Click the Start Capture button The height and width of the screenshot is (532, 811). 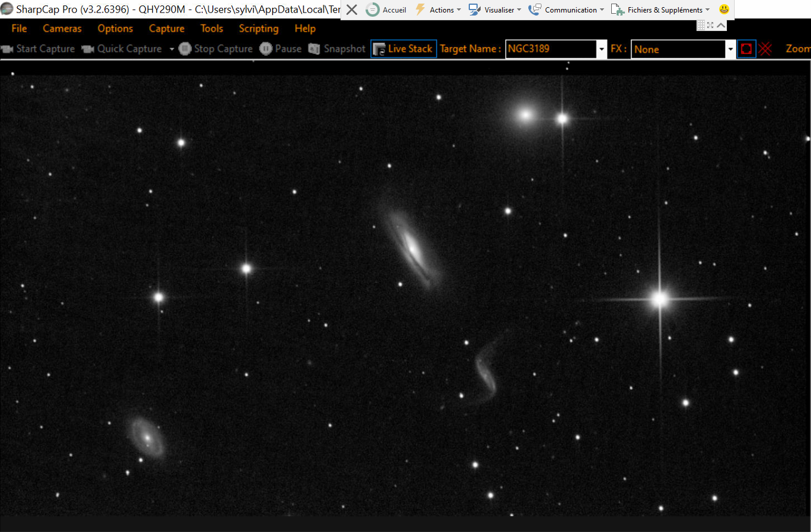[x=38, y=49]
